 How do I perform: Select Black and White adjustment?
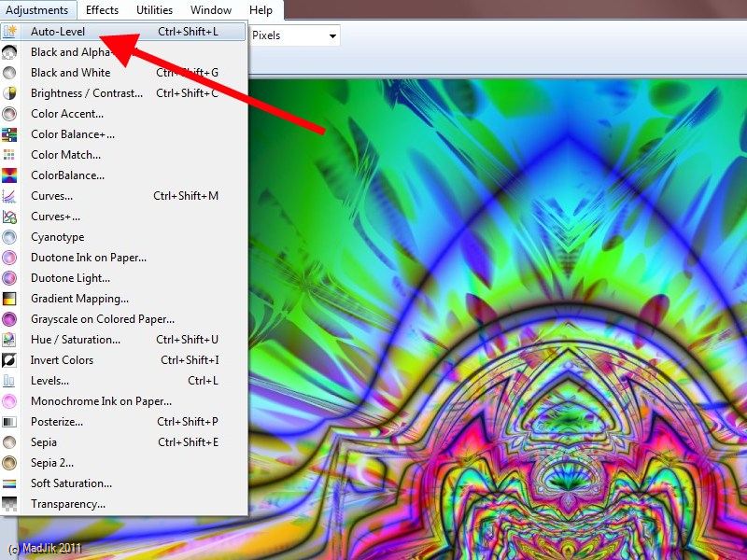[123, 73]
